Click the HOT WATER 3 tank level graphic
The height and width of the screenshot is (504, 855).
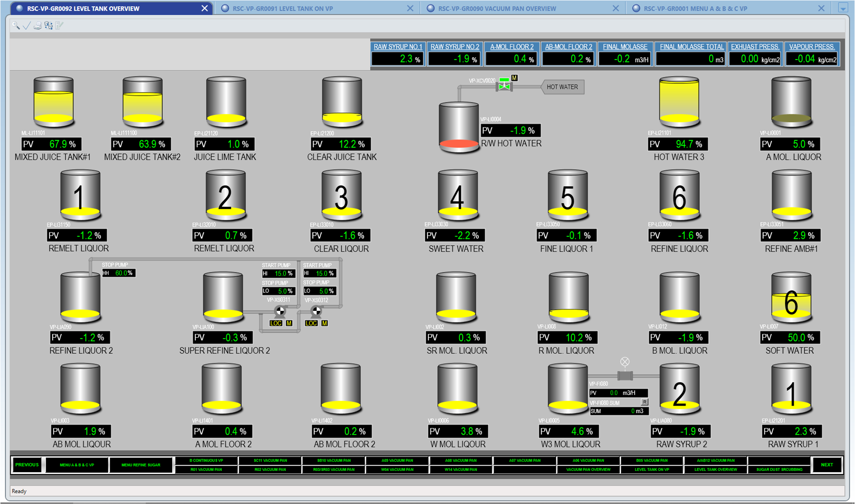[679, 102]
